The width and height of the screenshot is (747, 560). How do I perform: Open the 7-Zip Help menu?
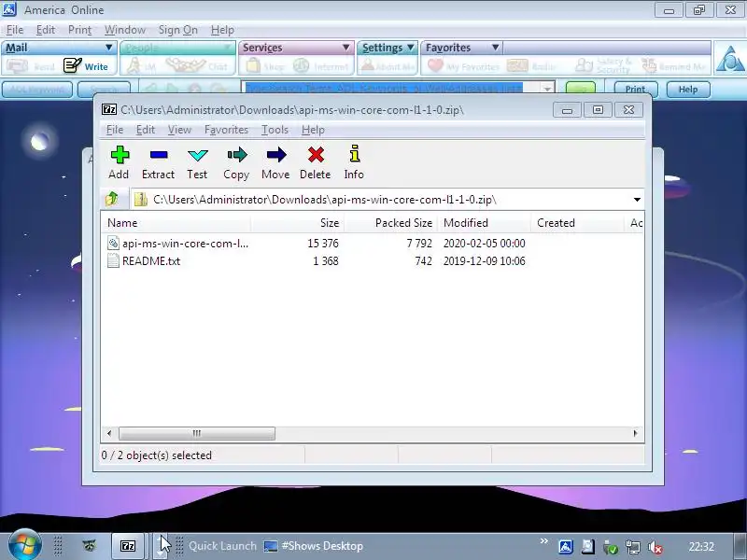click(313, 130)
